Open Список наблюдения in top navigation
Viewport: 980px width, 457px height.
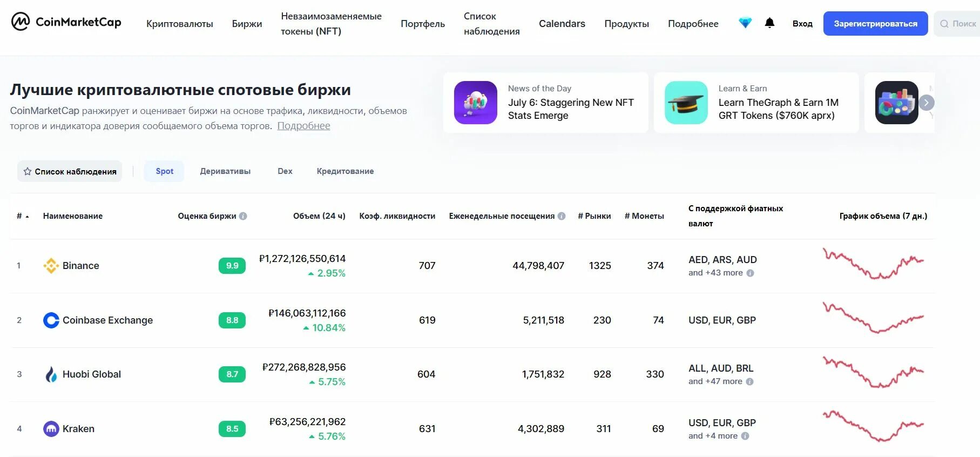(x=492, y=24)
